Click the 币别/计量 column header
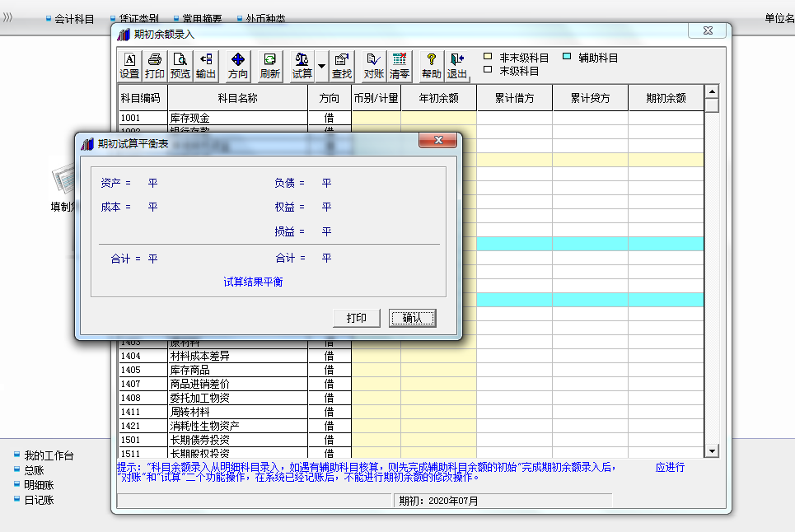Screen dimensions: 795x532 click(376, 98)
